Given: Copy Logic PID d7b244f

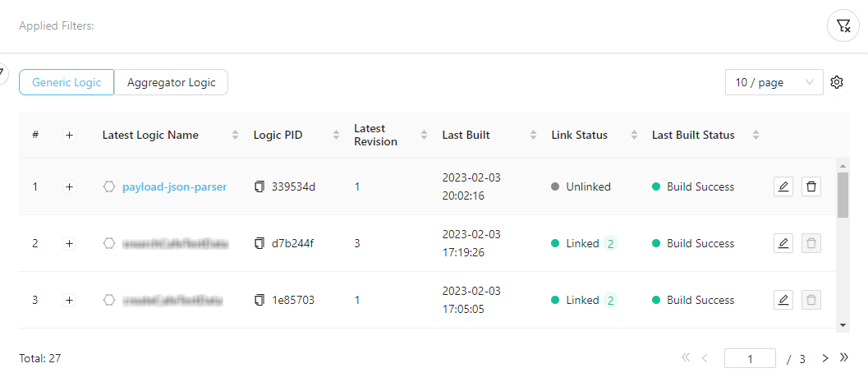Looking at the screenshot, I should pos(259,243).
